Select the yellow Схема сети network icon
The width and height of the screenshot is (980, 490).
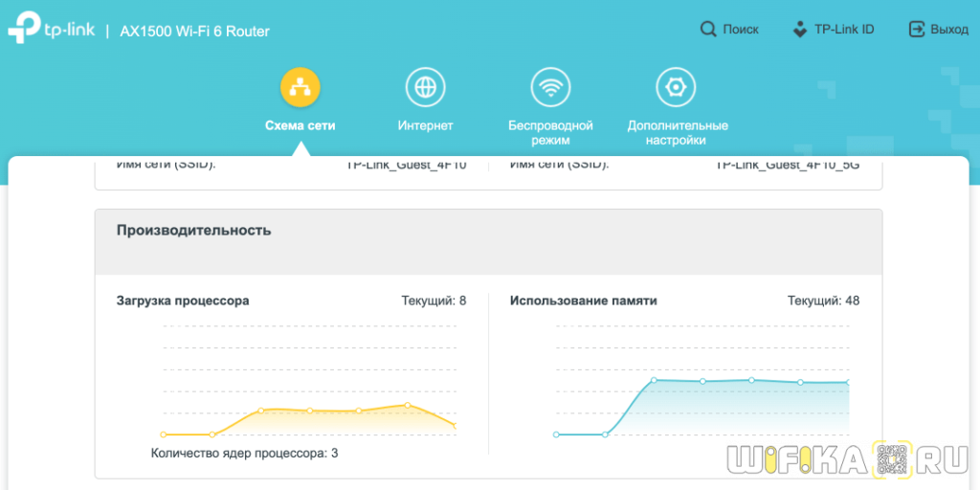click(300, 87)
